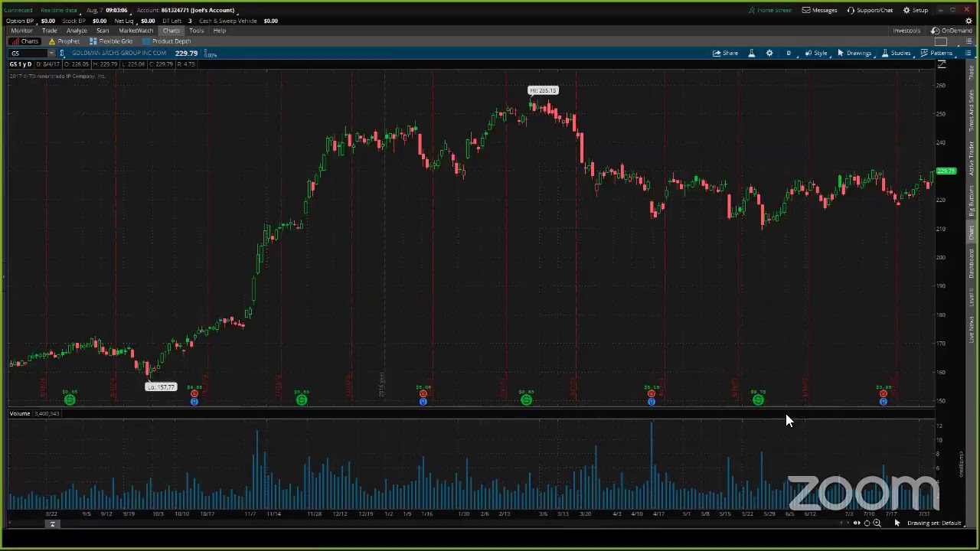
Task: Click the price axis scale icon top right
Action: click(942, 65)
